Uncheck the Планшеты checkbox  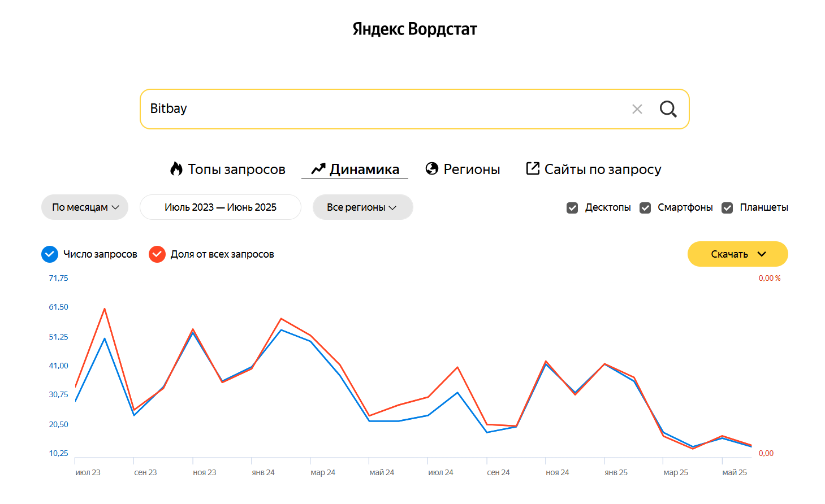pyautogui.click(x=727, y=208)
